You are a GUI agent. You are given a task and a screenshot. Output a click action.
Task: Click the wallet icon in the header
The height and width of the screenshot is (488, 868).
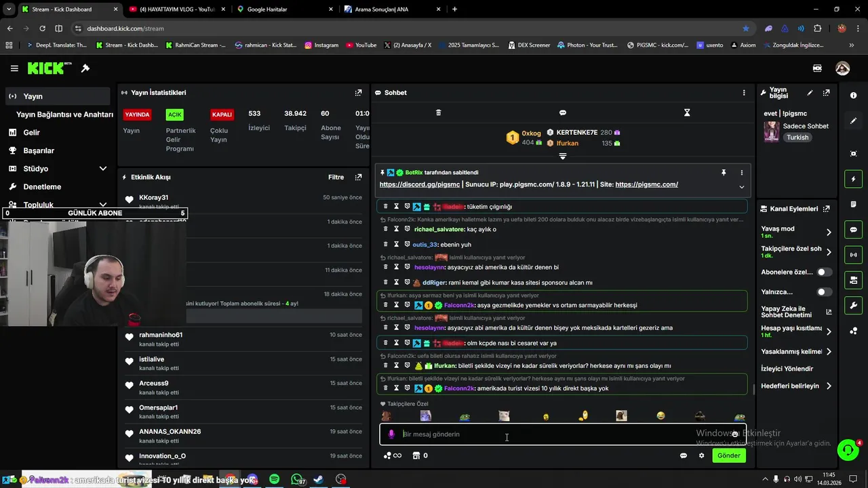817,68
